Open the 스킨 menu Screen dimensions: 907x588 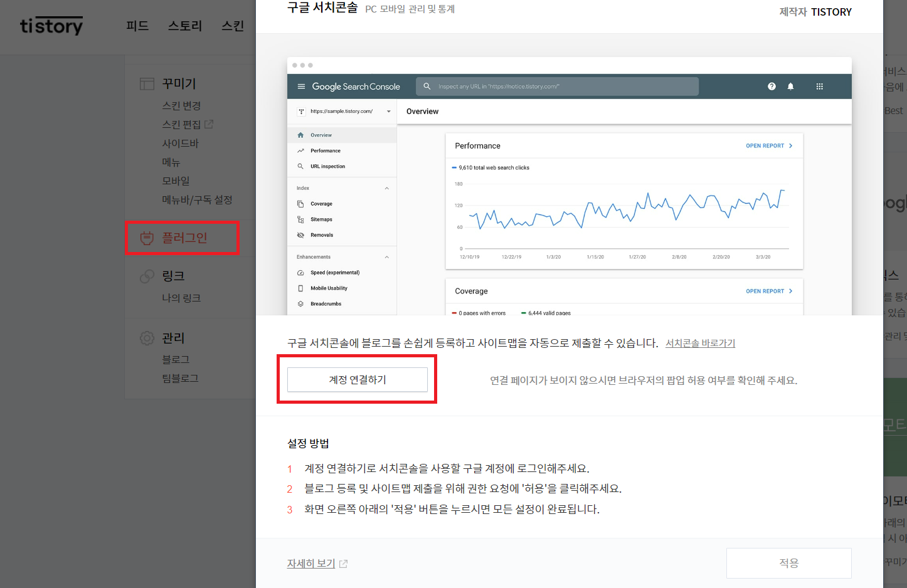click(233, 26)
